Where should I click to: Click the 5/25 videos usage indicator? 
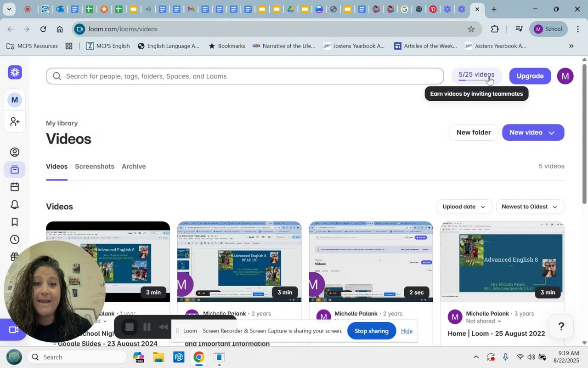coord(476,75)
